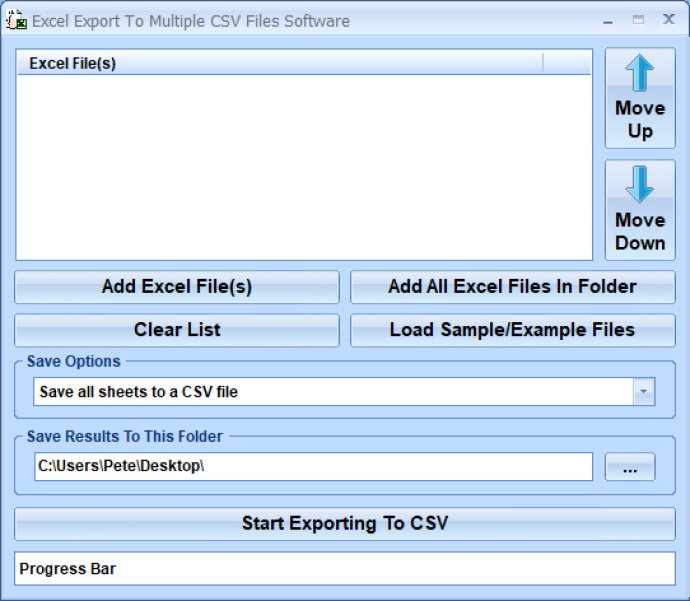Click the Progress Bar area
Screen dimensions: 690x601
[345, 568]
